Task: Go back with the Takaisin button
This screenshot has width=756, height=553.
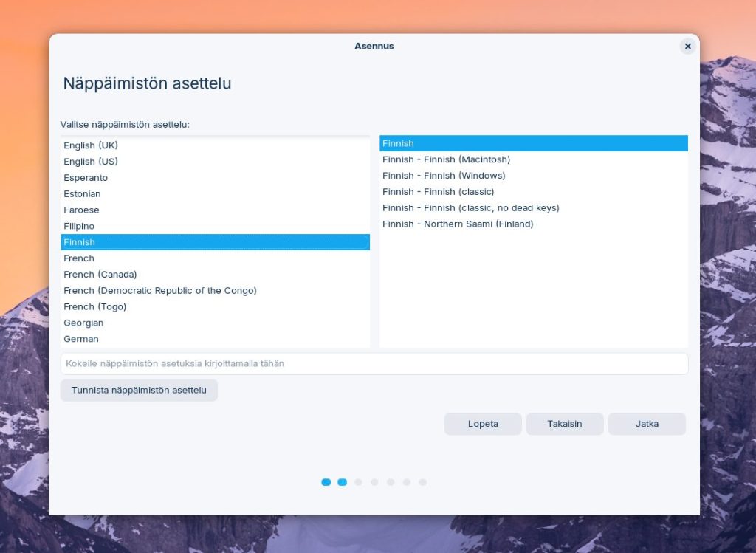Action: [565, 424]
